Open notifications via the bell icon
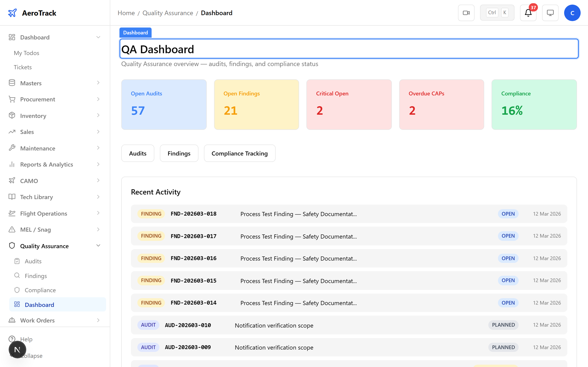The height and width of the screenshot is (367, 588). click(x=528, y=13)
